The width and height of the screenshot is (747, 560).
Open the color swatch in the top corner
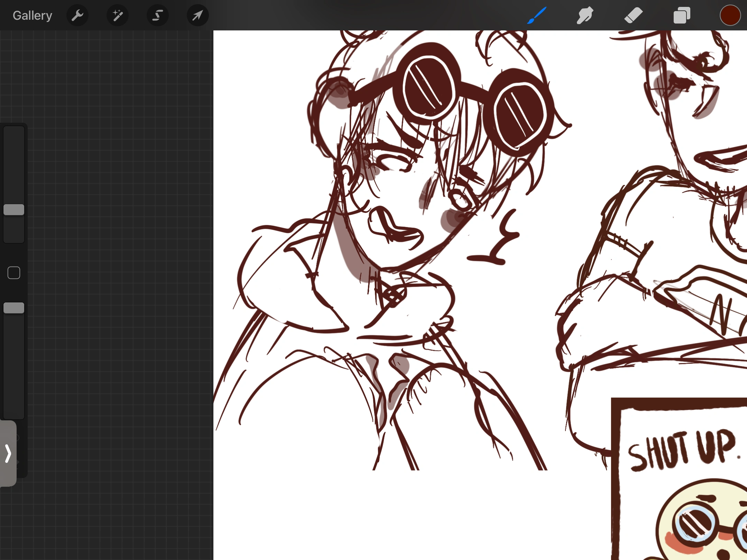pyautogui.click(x=730, y=15)
